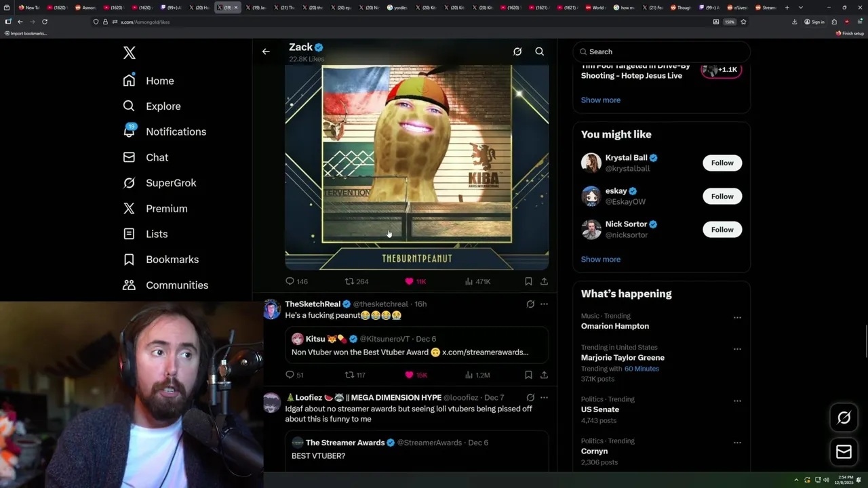Follow eskay
This screenshot has width=868, height=488.
[722, 197]
